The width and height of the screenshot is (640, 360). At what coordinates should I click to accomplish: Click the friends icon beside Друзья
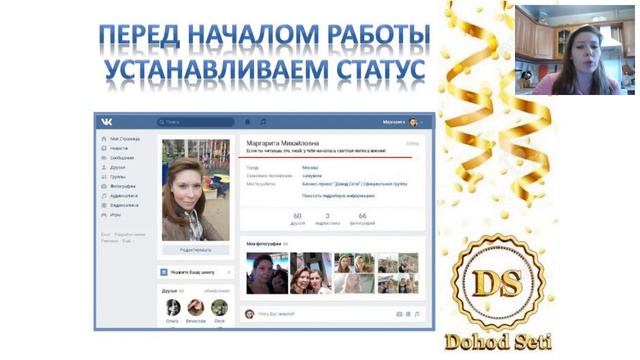click(x=104, y=167)
